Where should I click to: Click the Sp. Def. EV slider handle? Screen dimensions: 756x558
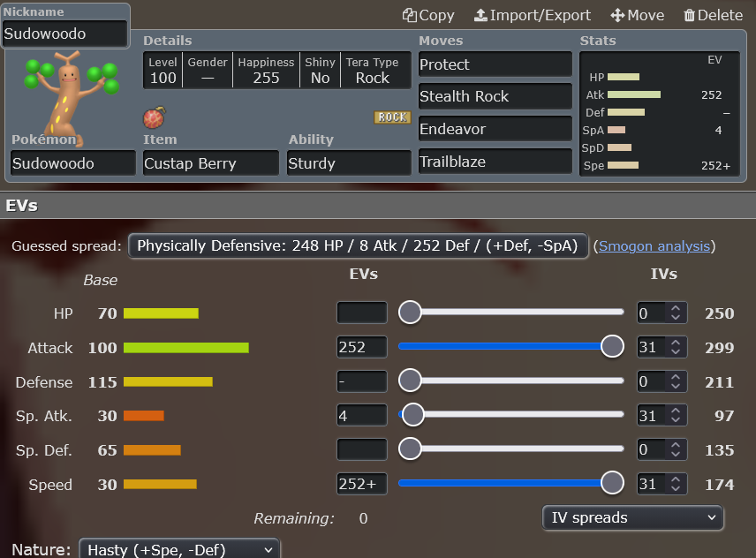(x=411, y=449)
